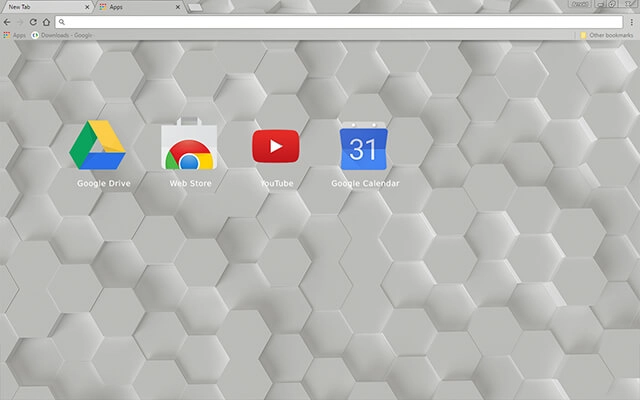
Task: Focus the address bar field
Action: pos(339,22)
